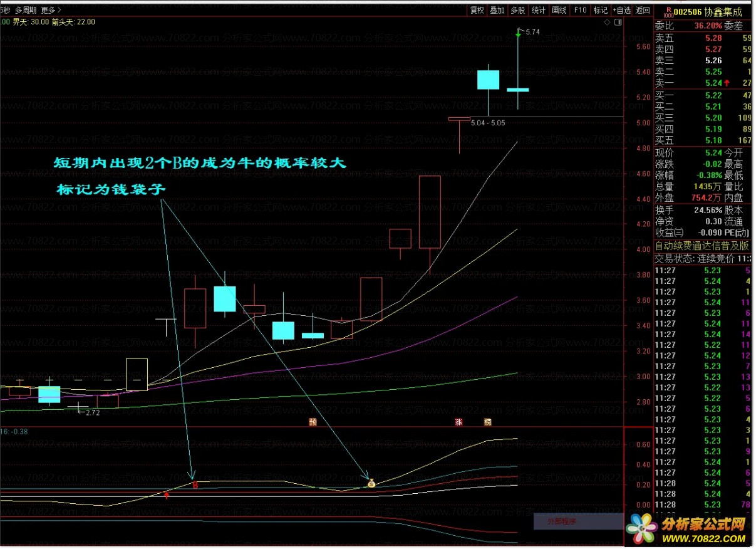The height and width of the screenshot is (549, 756).
Task: Open the 多股 multi-stock view
Action: 517,10
